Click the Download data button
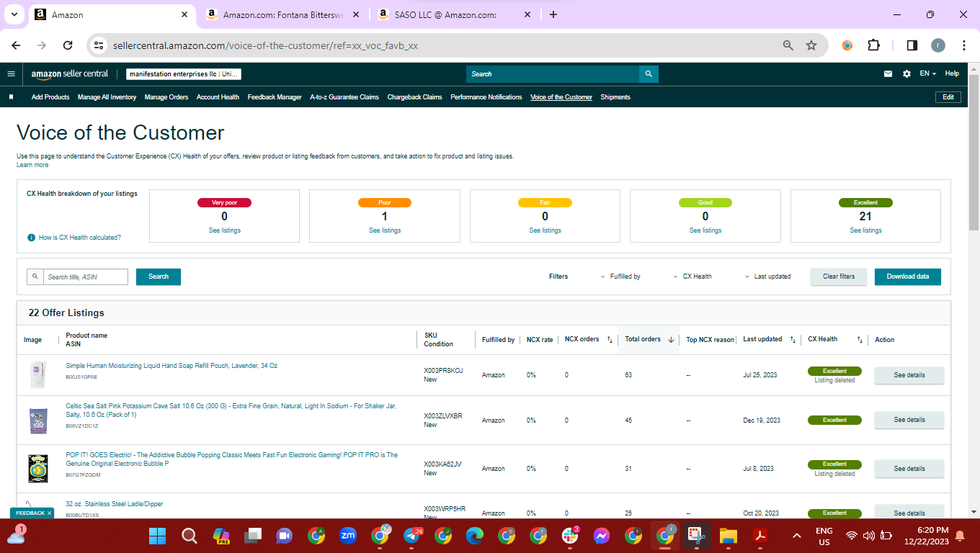 click(908, 276)
